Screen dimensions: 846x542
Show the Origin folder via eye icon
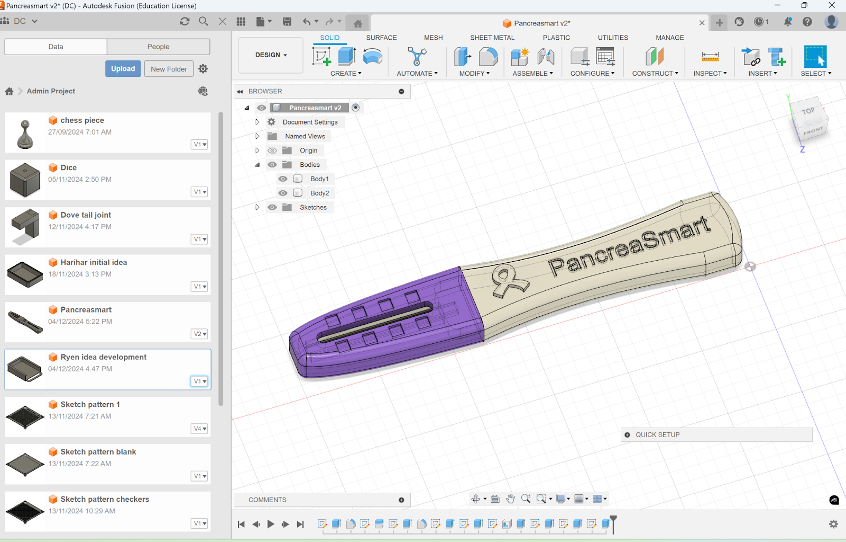(272, 151)
